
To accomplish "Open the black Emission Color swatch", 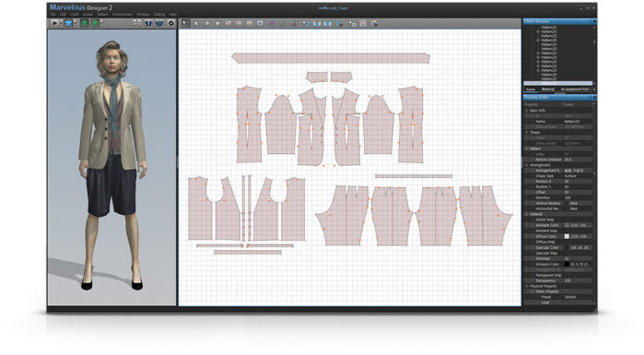I will (567, 265).
